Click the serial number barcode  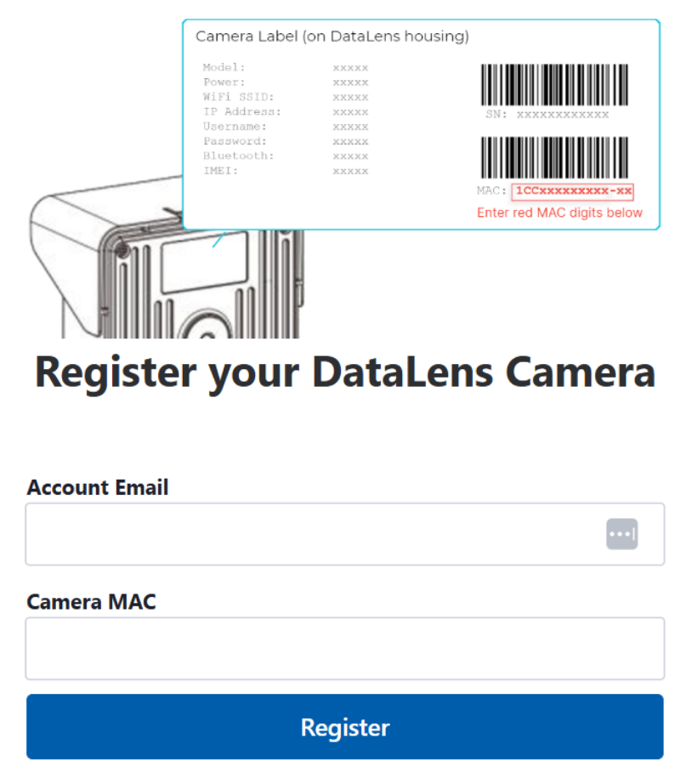coord(556,84)
